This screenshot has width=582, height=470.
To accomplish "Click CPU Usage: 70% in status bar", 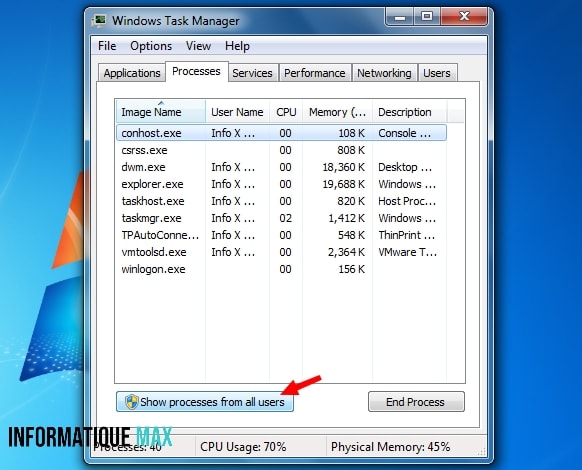I will tap(243, 447).
